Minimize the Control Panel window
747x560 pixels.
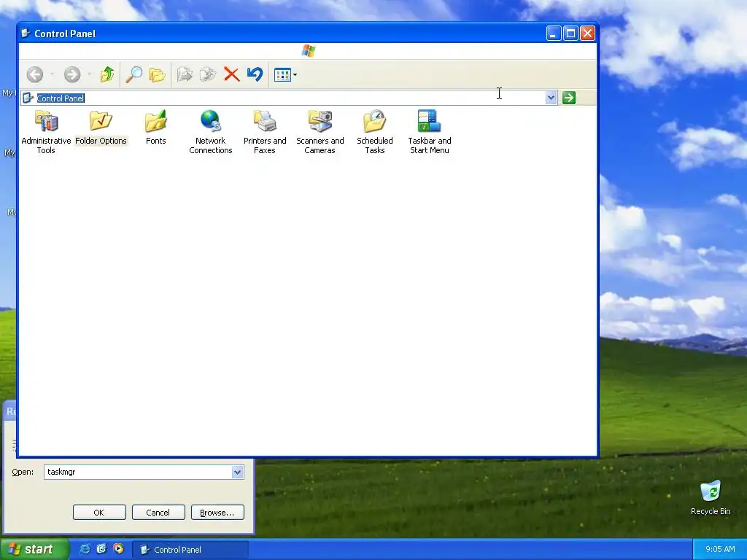pyautogui.click(x=553, y=34)
